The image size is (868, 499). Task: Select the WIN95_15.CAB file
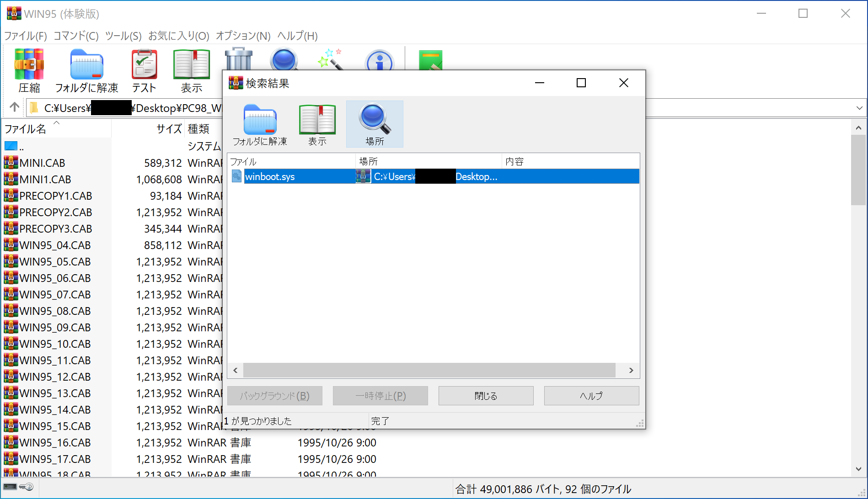point(112,426)
